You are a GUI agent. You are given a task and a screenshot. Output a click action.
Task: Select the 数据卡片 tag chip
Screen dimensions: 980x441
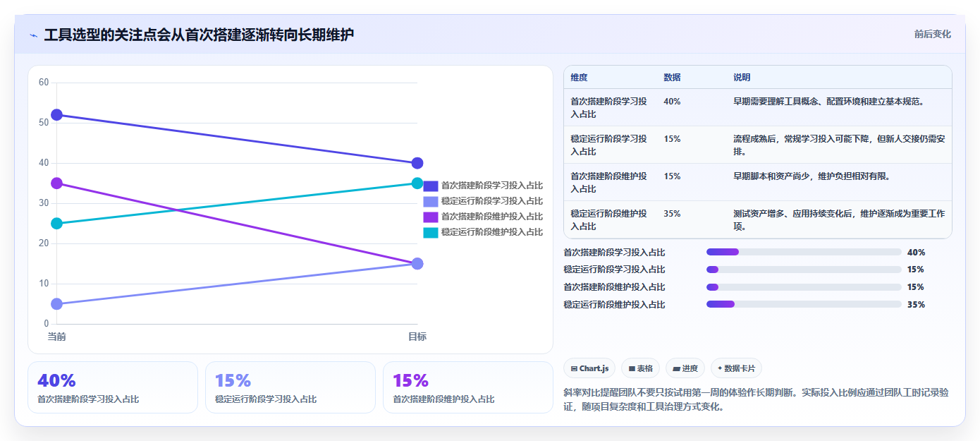coord(736,368)
